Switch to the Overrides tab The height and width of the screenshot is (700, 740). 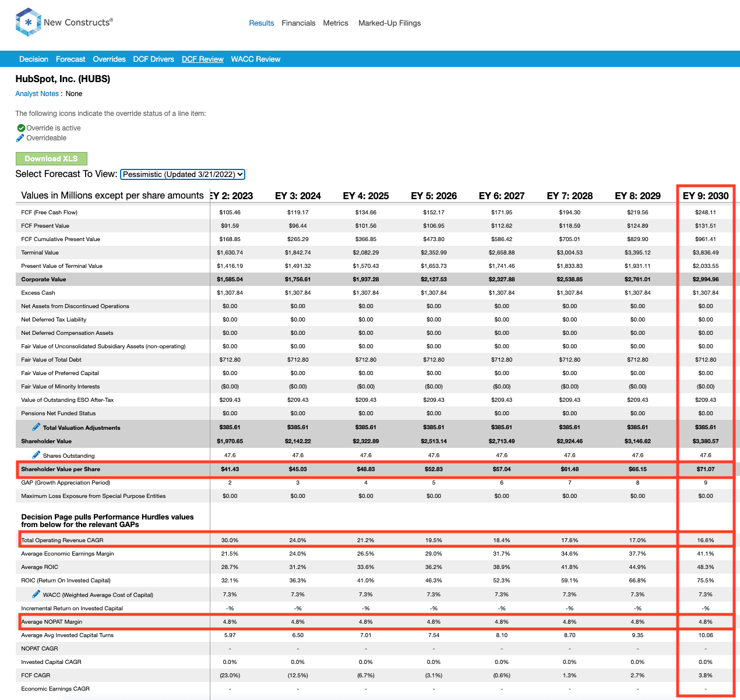coord(110,59)
